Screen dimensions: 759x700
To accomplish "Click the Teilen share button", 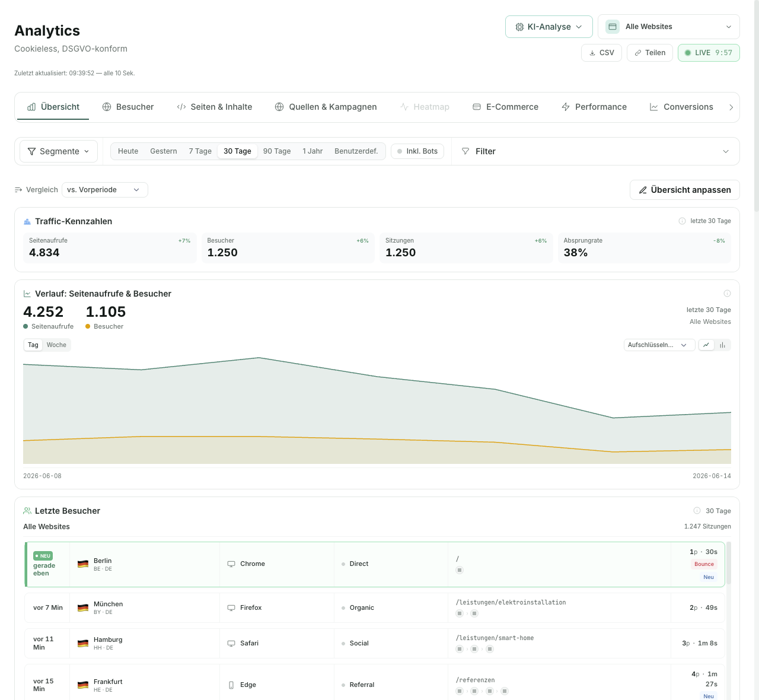I will point(650,53).
